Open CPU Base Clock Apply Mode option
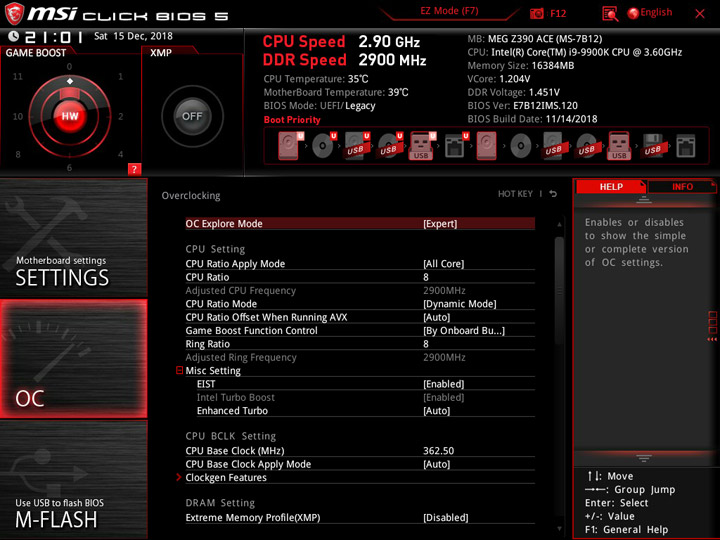The image size is (720, 540). 360,464
